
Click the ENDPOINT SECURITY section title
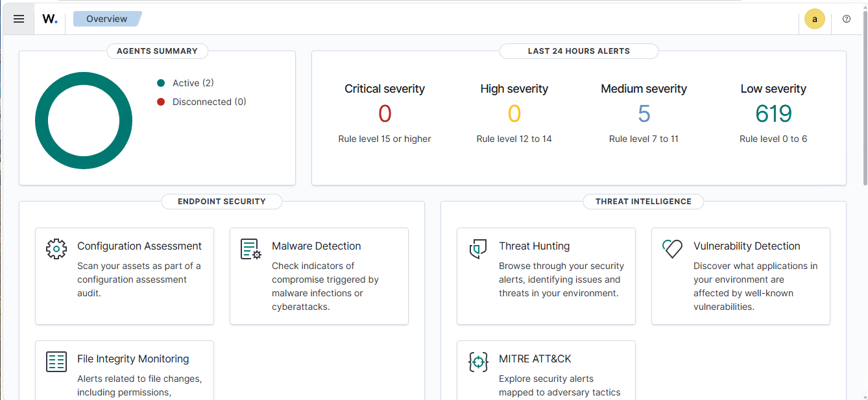pos(222,202)
